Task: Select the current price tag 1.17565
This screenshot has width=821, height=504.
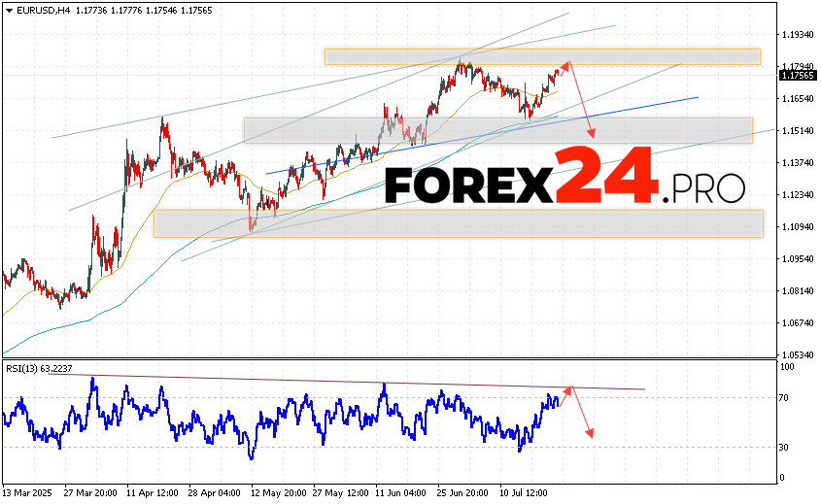Action: [x=798, y=76]
